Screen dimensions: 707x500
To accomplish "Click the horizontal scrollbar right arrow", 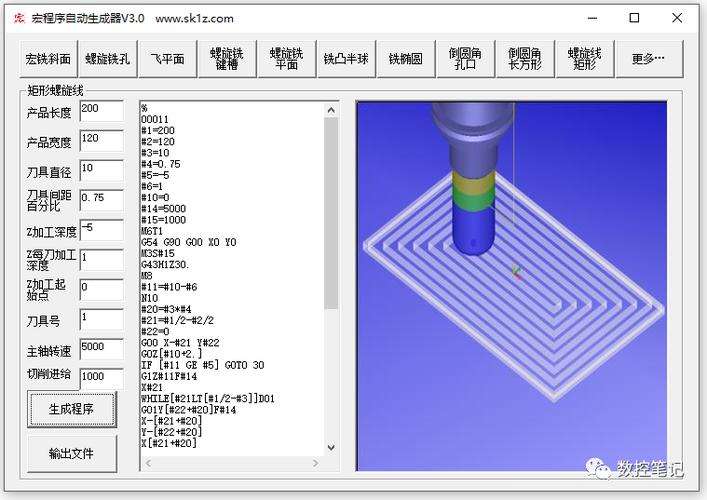I will [x=316, y=463].
